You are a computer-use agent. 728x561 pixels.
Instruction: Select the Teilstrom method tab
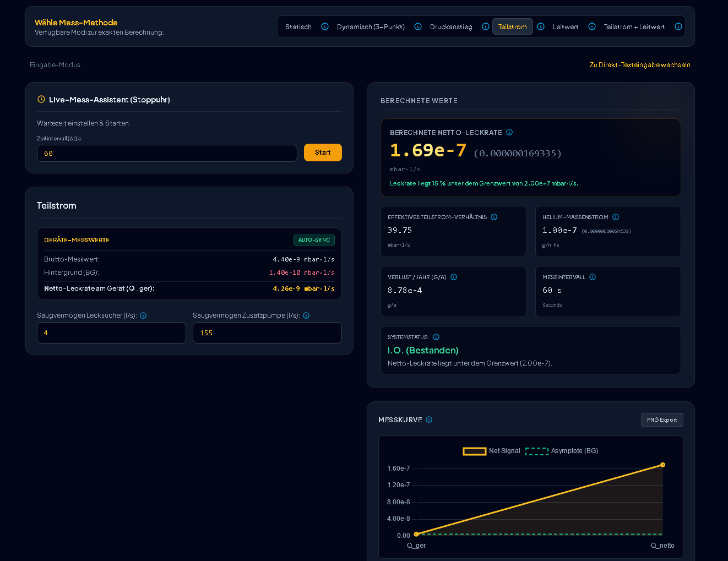coord(513,26)
